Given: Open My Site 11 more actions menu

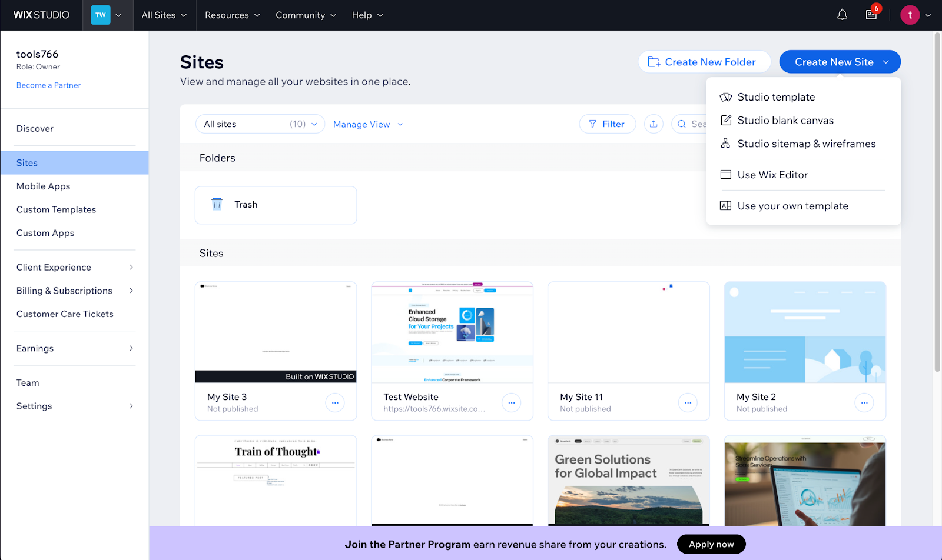Looking at the screenshot, I should click(688, 403).
